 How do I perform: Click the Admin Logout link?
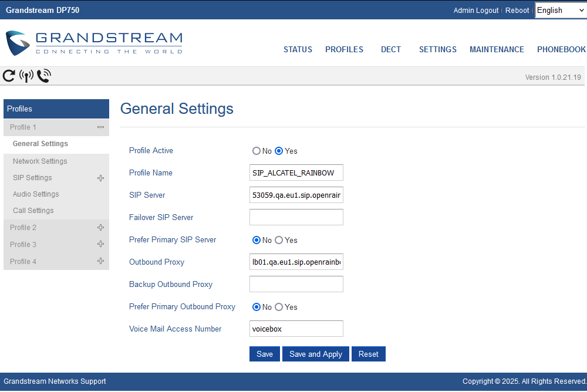[x=476, y=11]
